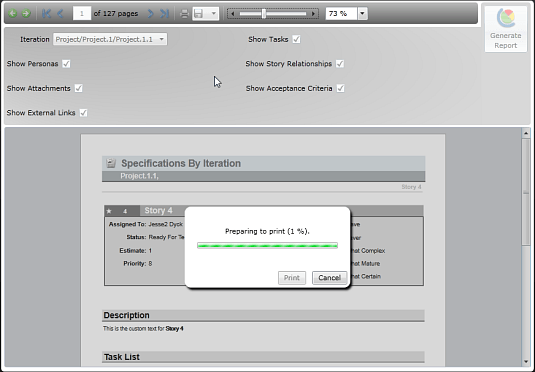Click the 'Task List' section heading
This screenshot has height=372, width=535.
tap(122, 357)
